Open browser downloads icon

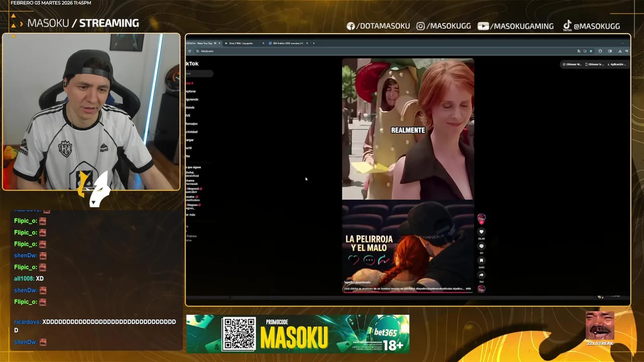620,51
